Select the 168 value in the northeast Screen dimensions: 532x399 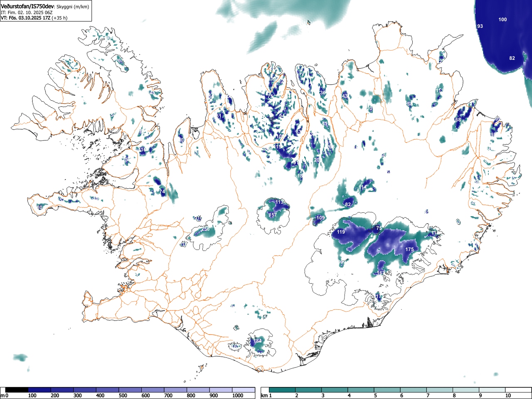(x=457, y=120)
